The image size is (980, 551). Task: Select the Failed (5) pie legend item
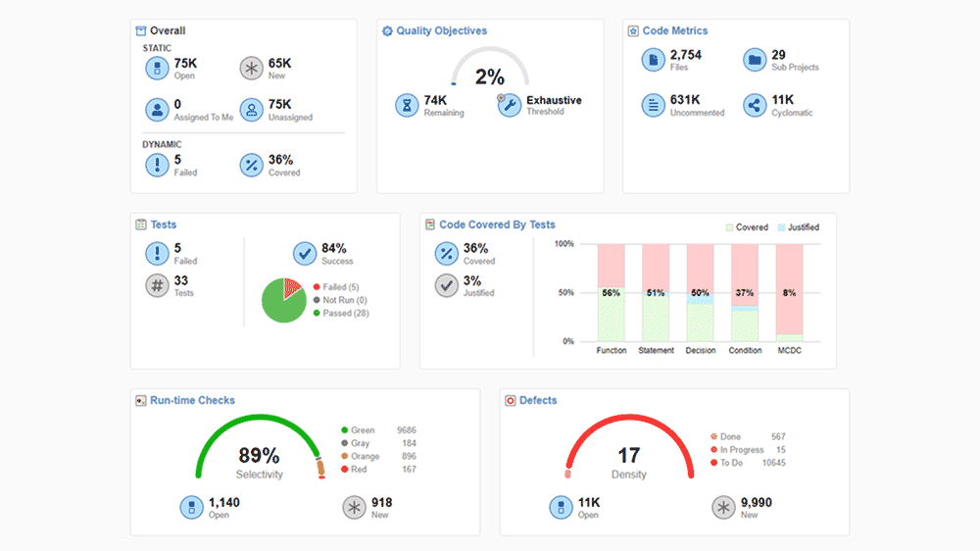(x=339, y=287)
